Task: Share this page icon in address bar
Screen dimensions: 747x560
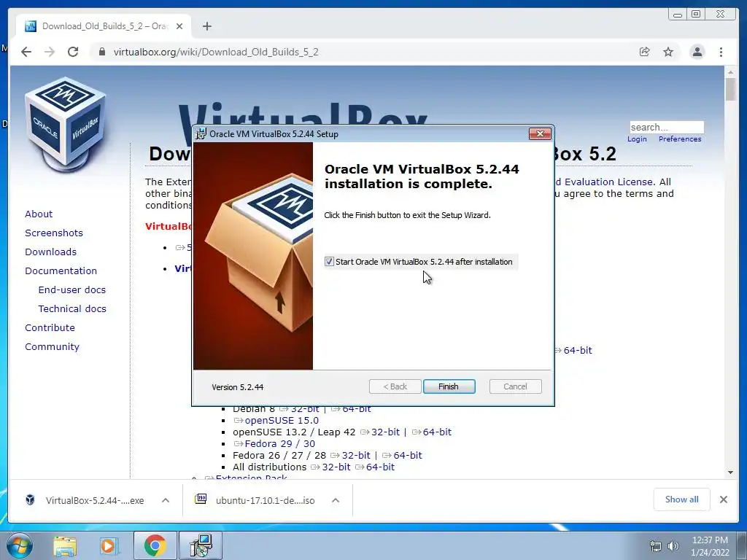Action: coord(645,52)
